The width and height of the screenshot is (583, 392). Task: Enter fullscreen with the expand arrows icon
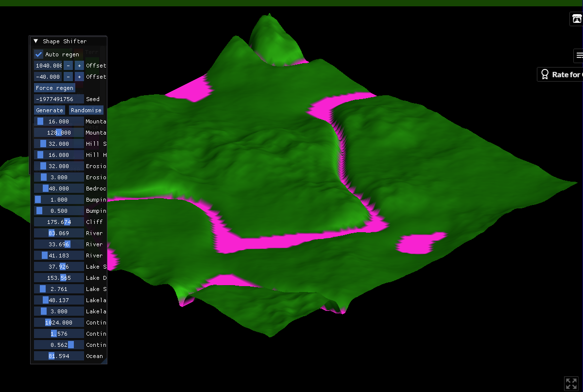pyautogui.click(x=570, y=383)
